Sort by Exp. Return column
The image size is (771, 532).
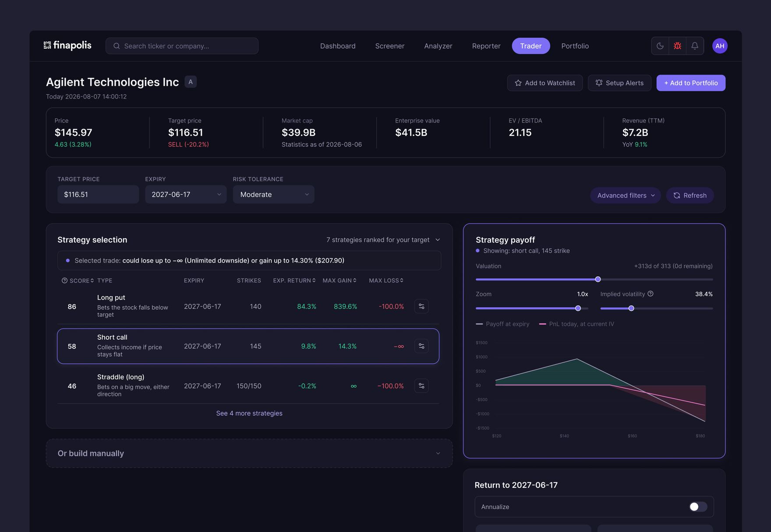click(x=294, y=281)
